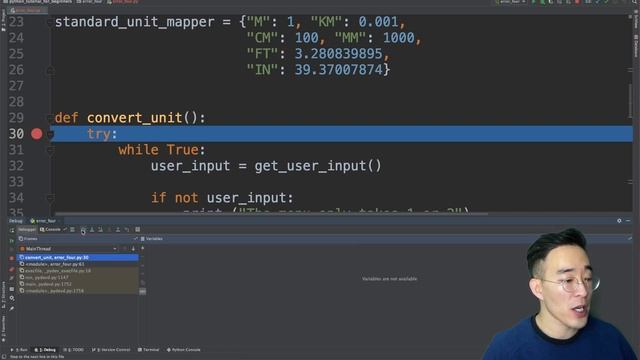The width and height of the screenshot is (640, 360).
Task: Click the Resume Program icon
Action: coord(12,240)
